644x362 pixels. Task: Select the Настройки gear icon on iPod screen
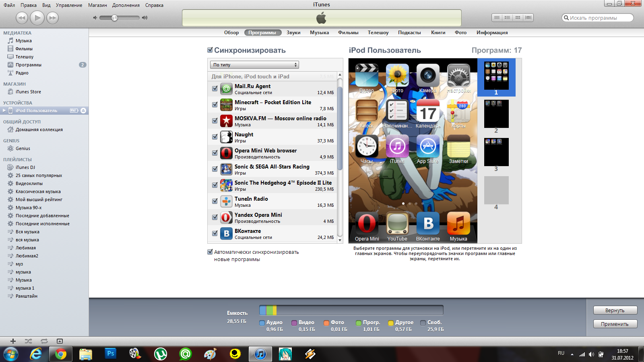tap(458, 75)
